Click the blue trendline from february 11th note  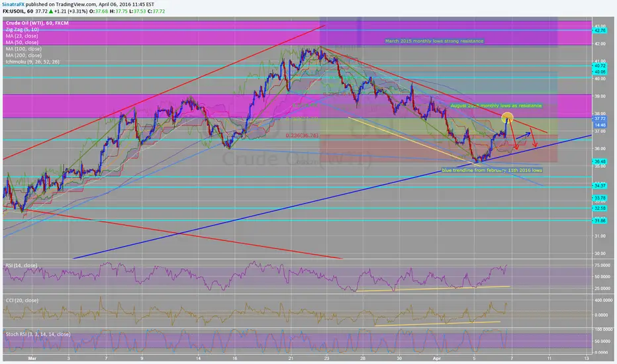[x=492, y=170]
